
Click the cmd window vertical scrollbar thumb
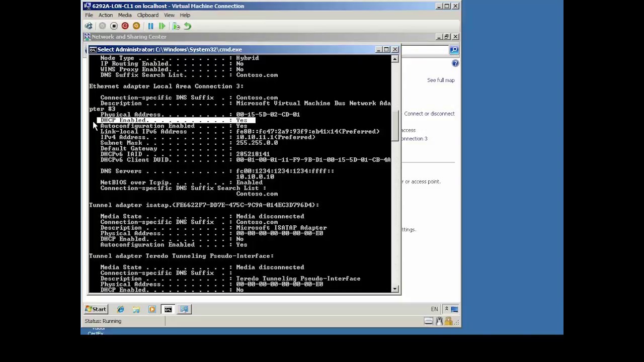(x=395, y=126)
